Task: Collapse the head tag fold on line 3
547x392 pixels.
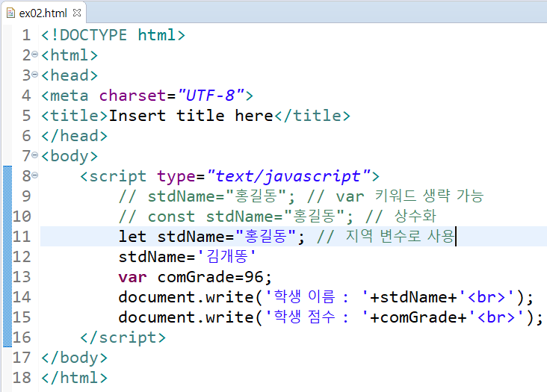Action: click(x=34, y=75)
